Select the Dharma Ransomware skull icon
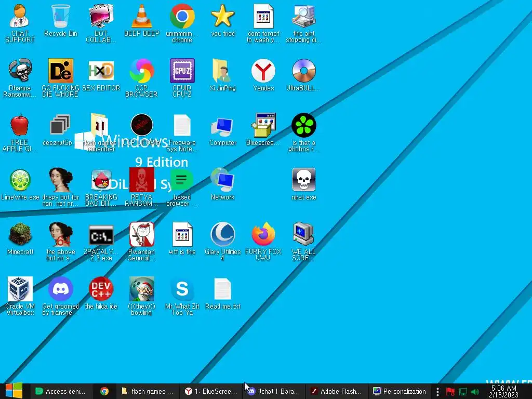Viewport: 532px width, 399px height. click(20, 78)
